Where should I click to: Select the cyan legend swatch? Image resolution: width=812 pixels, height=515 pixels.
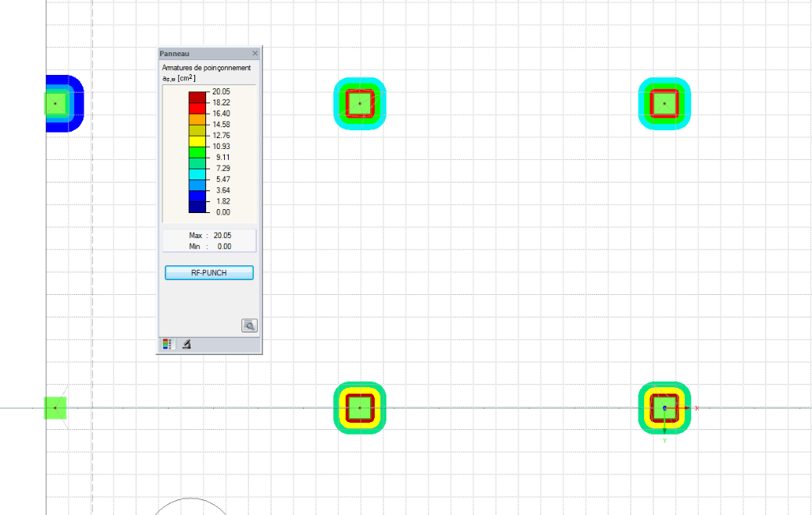(198, 174)
